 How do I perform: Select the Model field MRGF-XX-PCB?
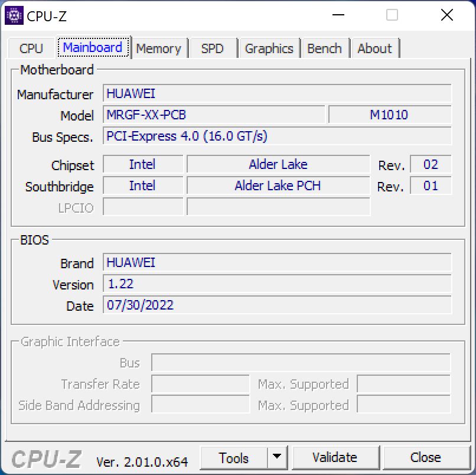(x=214, y=115)
